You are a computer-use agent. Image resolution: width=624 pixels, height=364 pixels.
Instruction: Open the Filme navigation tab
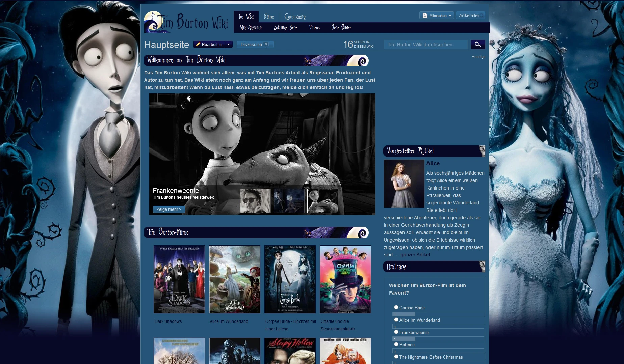tap(269, 17)
